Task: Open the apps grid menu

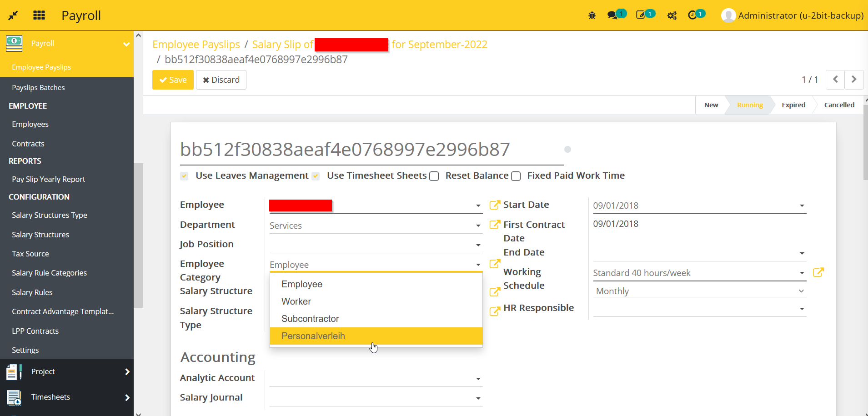Action: coord(40,15)
